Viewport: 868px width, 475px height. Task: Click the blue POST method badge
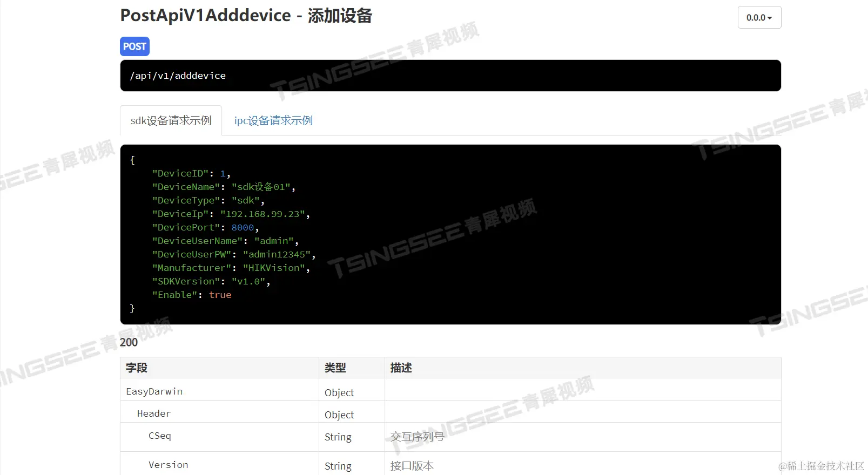(x=134, y=46)
